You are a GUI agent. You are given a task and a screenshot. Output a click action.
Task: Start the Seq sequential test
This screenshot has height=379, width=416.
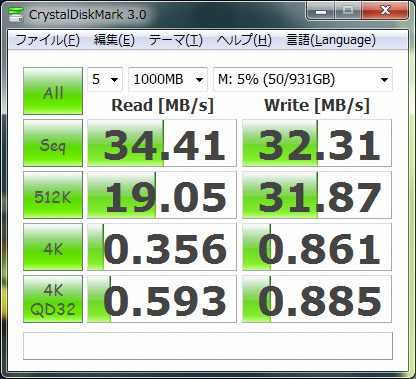(x=53, y=143)
